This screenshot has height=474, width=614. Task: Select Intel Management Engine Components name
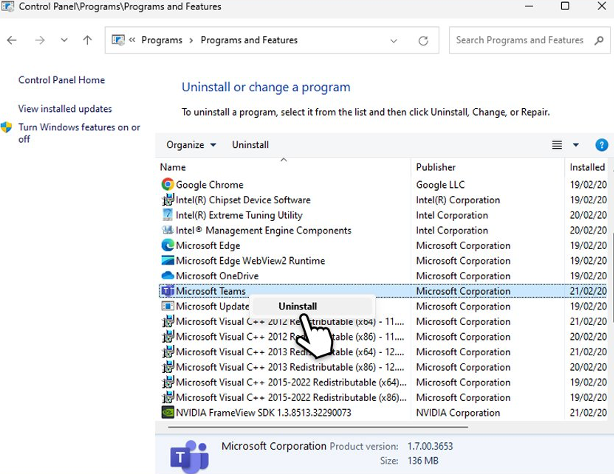[264, 230]
